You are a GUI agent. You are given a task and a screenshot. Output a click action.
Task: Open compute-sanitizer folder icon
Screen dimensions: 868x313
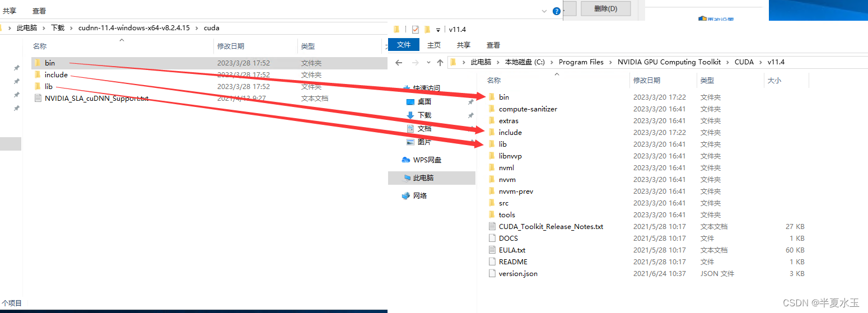click(492, 109)
